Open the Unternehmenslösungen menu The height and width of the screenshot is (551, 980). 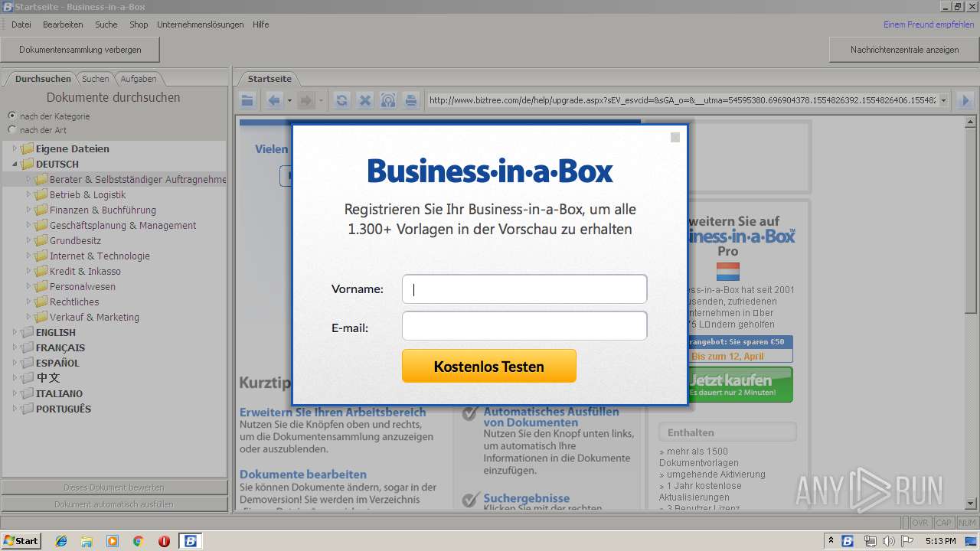click(x=201, y=24)
